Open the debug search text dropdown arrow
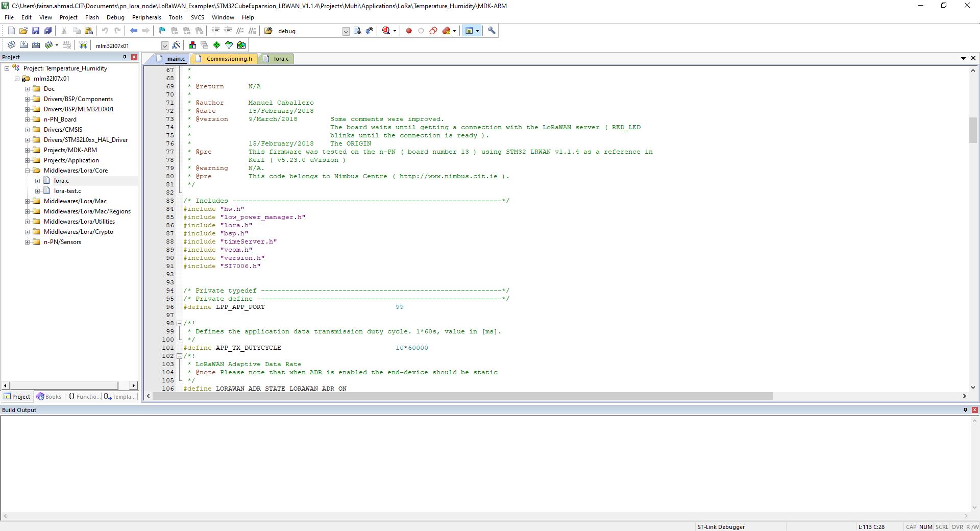 [x=346, y=32]
